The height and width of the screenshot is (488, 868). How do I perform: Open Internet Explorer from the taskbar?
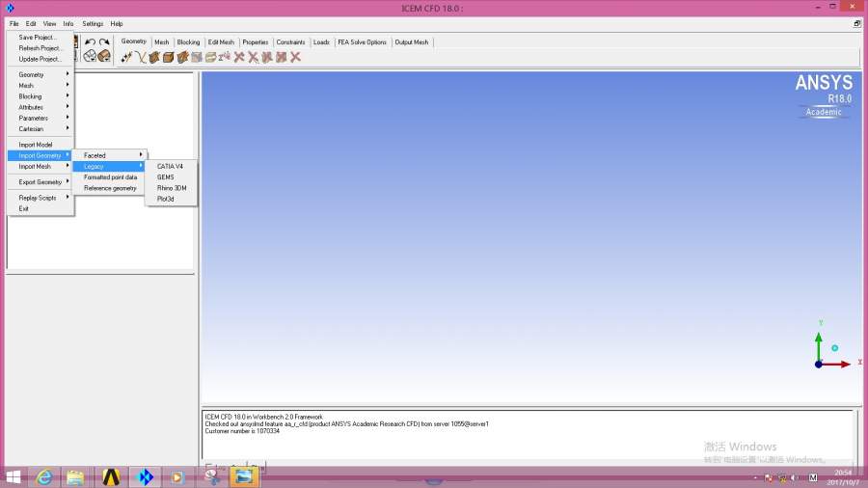tap(44, 477)
